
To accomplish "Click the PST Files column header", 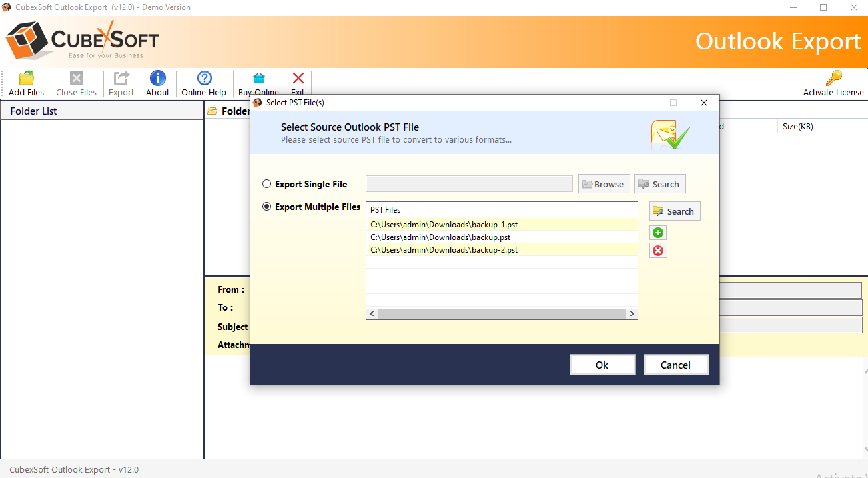I will (x=502, y=210).
